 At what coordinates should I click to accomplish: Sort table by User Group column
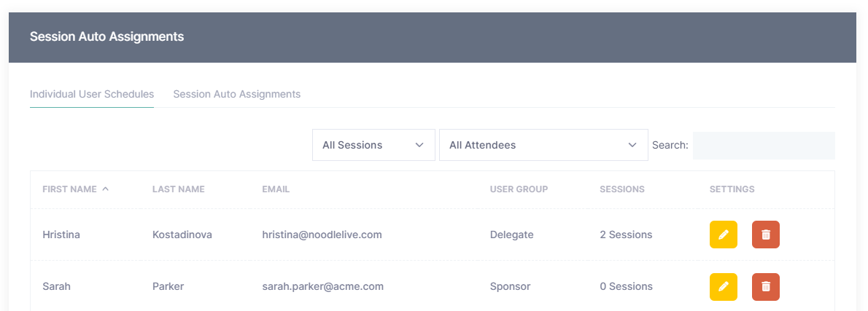click(x=519, y=189)
